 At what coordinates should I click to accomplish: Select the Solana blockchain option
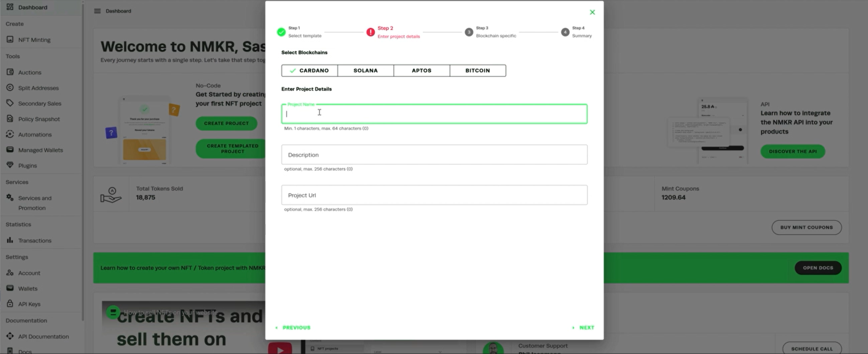pyautogui.click(x=365, y=71)
